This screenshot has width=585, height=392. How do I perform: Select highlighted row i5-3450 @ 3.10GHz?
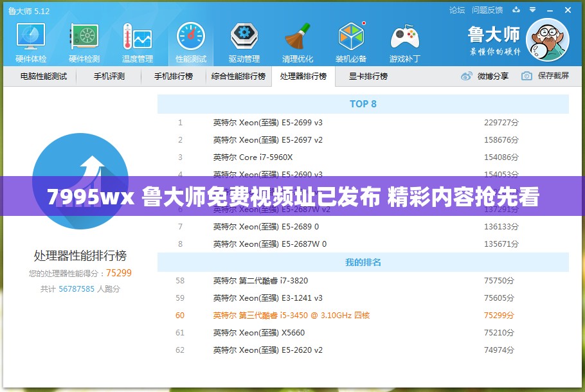(x=363, y=315)
